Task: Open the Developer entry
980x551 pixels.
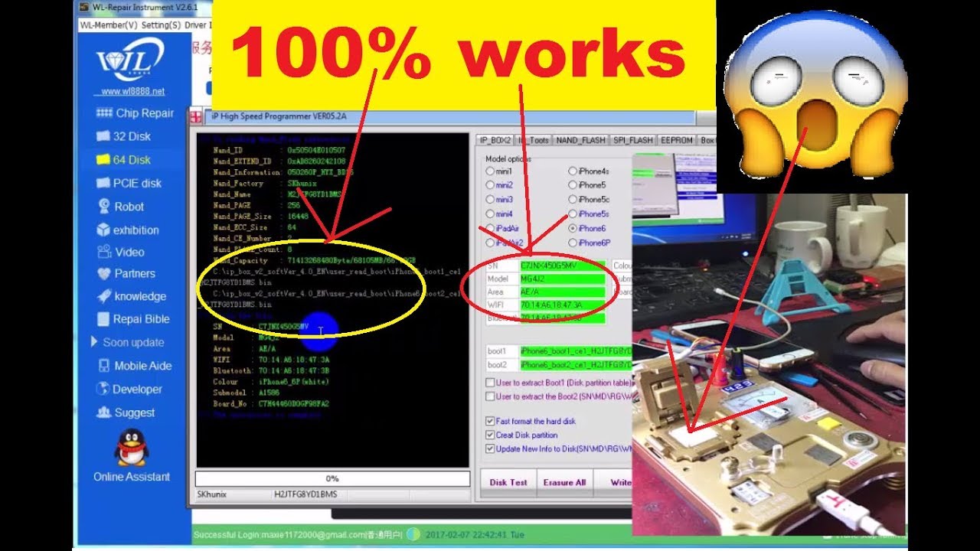Action: point(129,389)
